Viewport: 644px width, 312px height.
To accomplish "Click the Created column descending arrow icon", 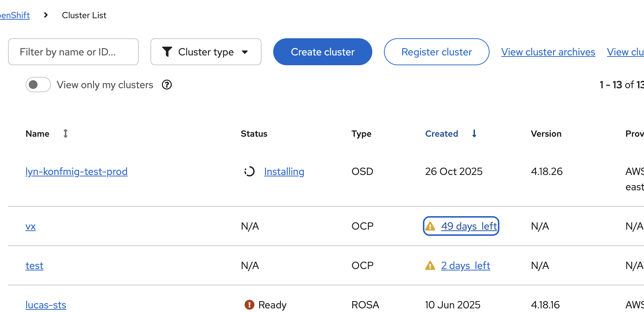I will 474,134.
